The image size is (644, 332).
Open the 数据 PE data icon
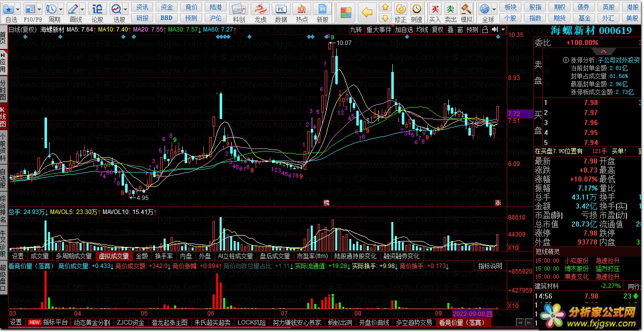click(281, 9)
